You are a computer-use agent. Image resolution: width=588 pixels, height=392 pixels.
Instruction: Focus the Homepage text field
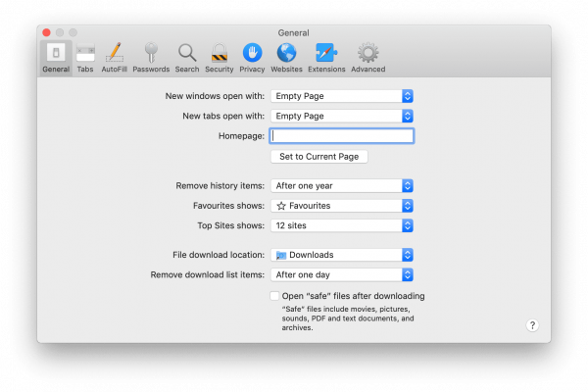click(x=342, y=136)
